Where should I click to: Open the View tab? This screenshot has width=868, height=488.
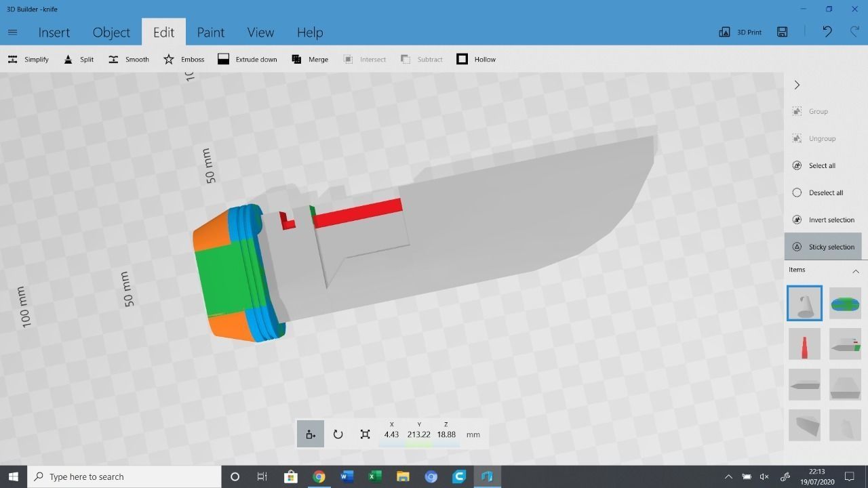click(x=260, y=33)
